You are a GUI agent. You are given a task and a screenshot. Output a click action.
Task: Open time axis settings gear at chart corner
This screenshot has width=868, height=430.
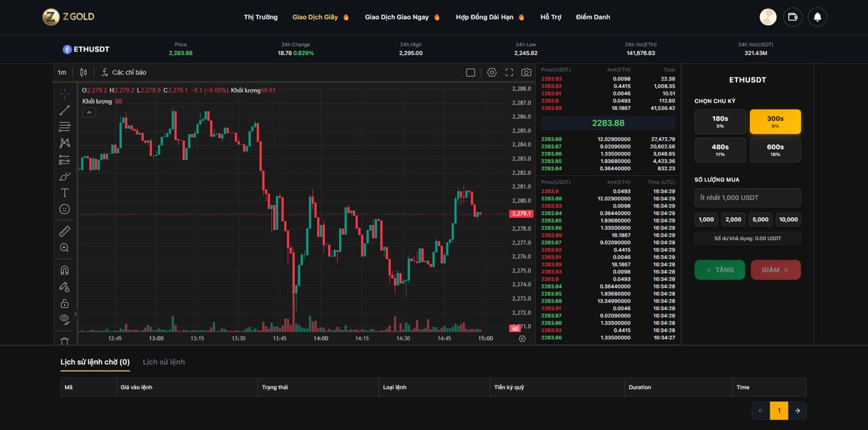[521, 338]
